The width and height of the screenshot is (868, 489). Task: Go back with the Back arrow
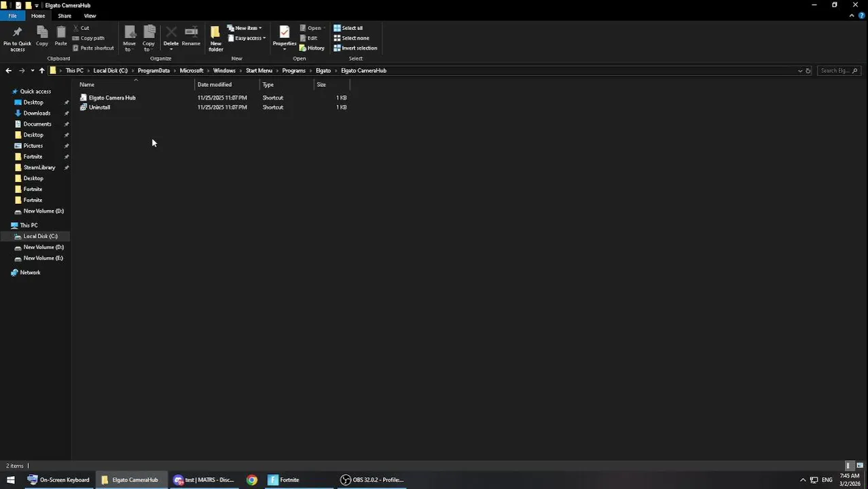(x=8, y=71)
